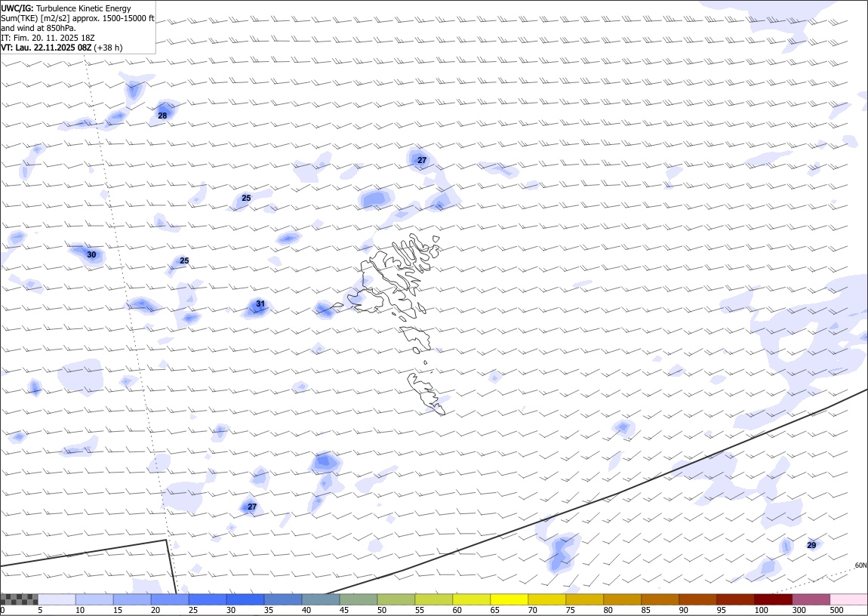Image resolution: width=868 pixels, height=616 pixels.
Task: Select the legend tick label 300
Action: pos(799,611)
